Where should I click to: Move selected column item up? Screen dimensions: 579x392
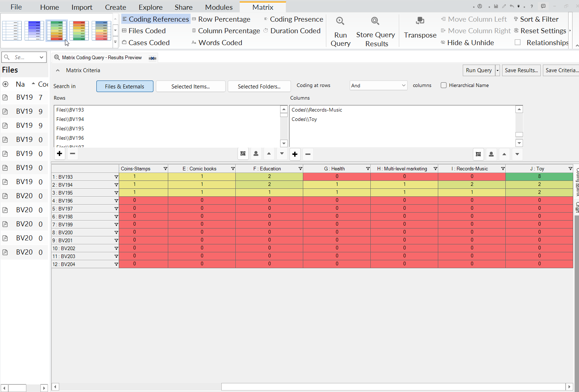[504, 154]
